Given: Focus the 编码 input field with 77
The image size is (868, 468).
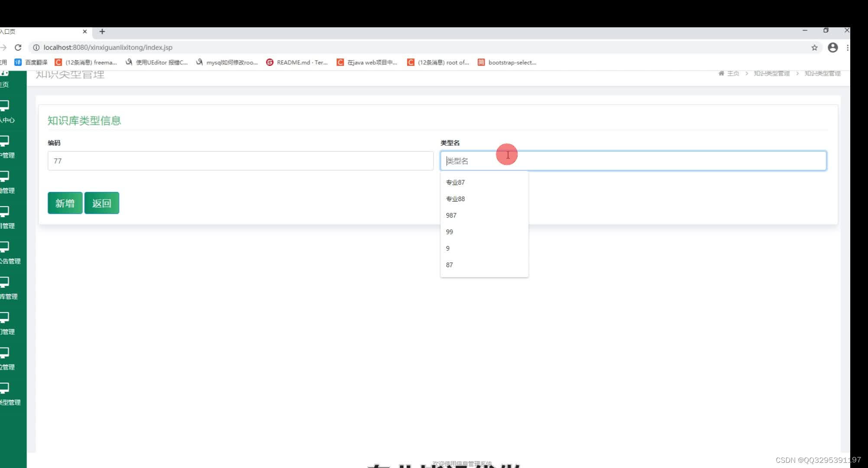Looking at the screenshot, I should (x=240, y=161).
